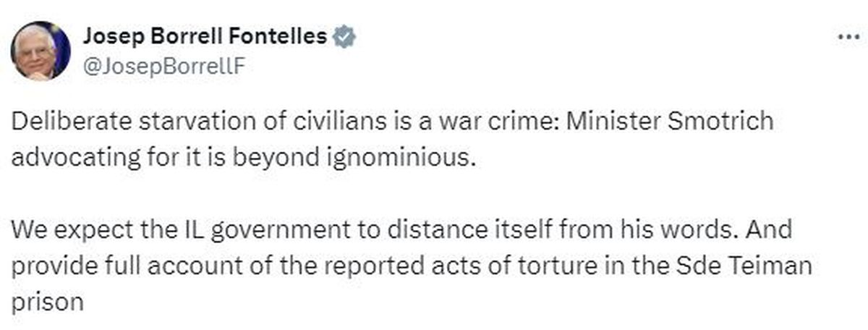This screenshot has width=868, height=330.
Task: Click the line starting 'Deliberate starvation of civilians'
Action: [x=393, y=121]
